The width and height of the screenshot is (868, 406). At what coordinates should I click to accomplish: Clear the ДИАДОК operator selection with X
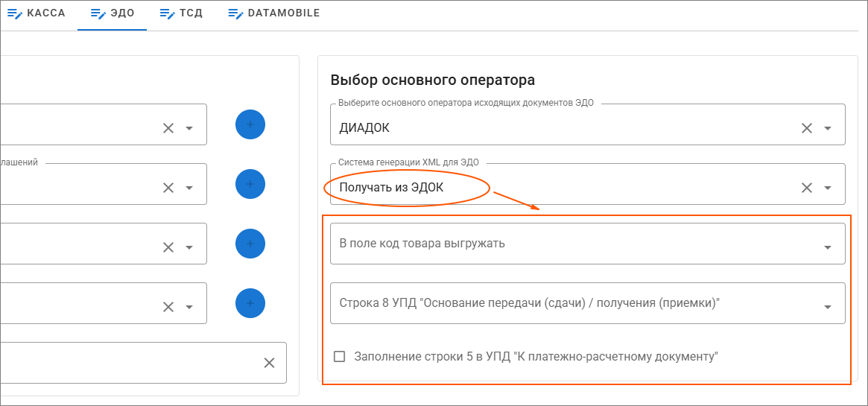tap(806, 128)
